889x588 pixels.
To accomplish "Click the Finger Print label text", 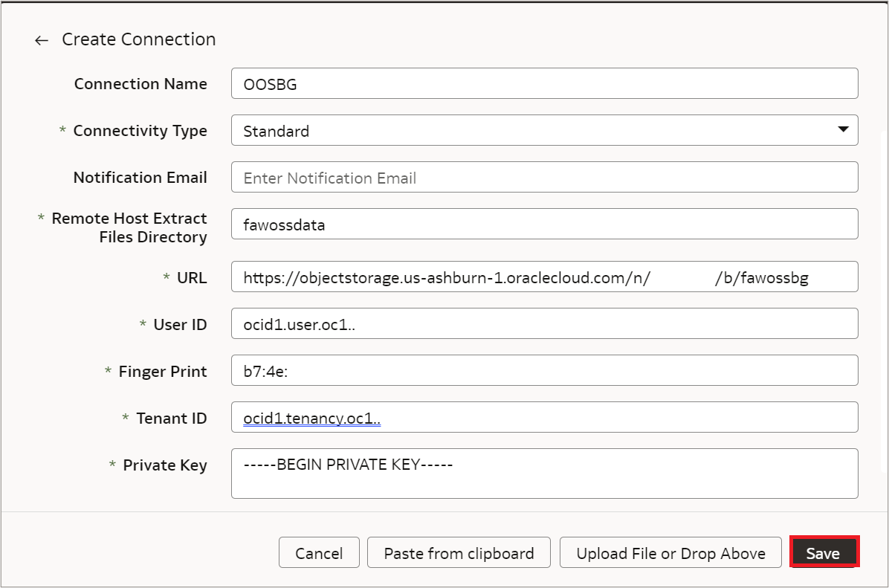I will 162,372.
